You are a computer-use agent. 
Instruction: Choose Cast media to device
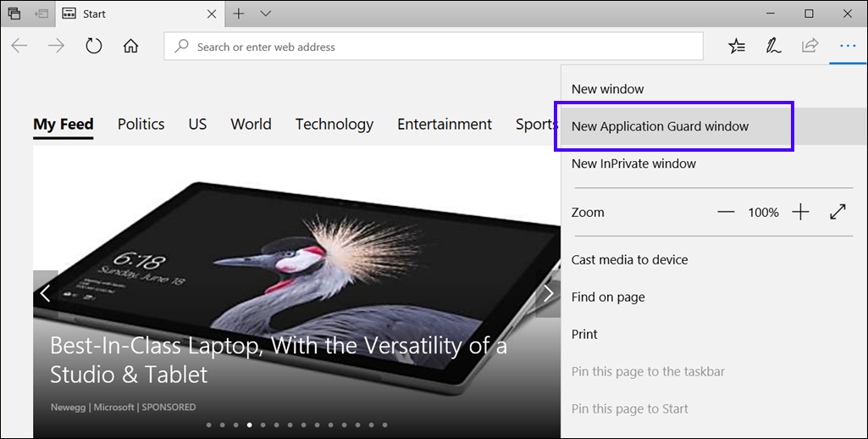click(x=714, y=260)
